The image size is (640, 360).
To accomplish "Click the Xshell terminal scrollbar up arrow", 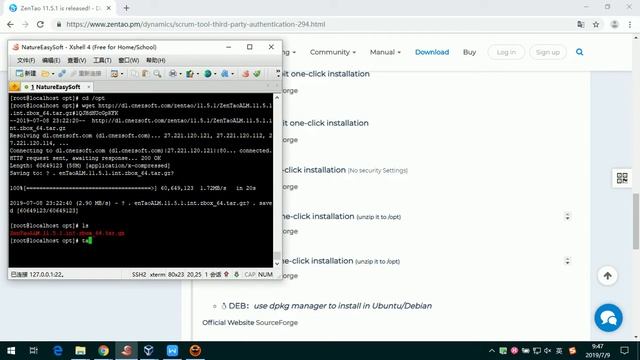I will (x=277, y=98).
